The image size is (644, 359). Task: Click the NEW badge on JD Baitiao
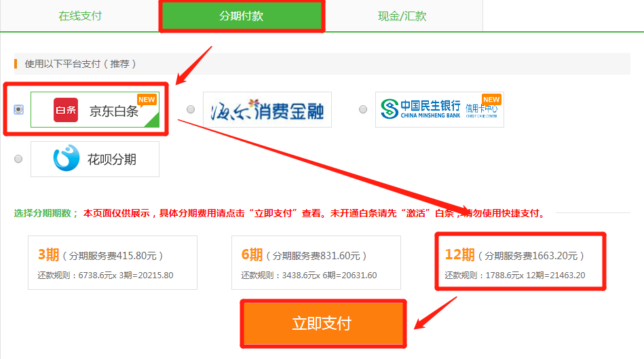coord(147,99)
